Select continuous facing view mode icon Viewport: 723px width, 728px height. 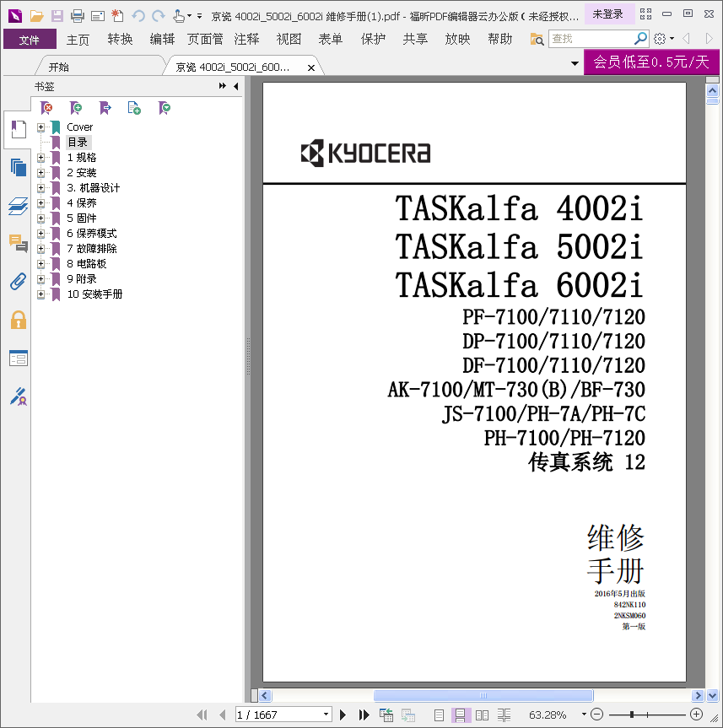point(504,715)
